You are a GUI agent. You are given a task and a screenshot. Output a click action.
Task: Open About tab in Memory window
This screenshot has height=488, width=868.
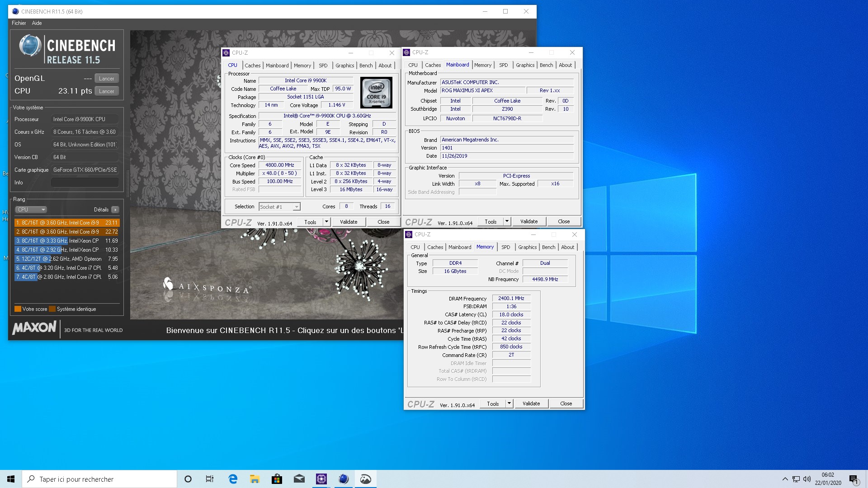(x=568, y=247)
